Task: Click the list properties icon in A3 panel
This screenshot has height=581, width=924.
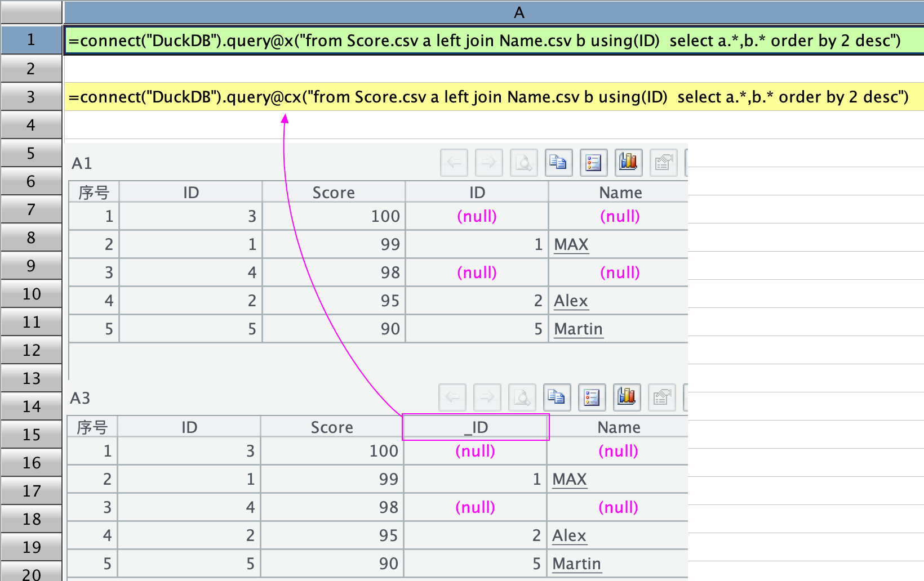Action: pos(592,397)
